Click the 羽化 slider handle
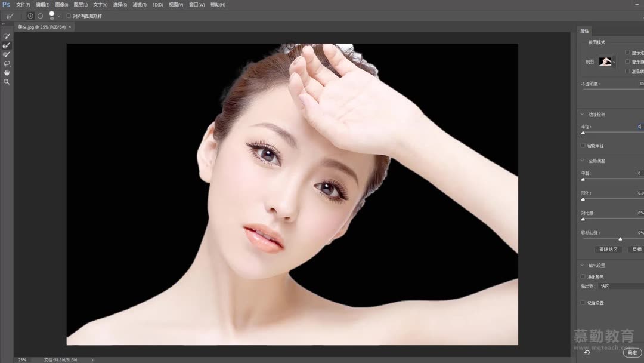This screenshot has width=644, height=363. click(x=583, y=199)
